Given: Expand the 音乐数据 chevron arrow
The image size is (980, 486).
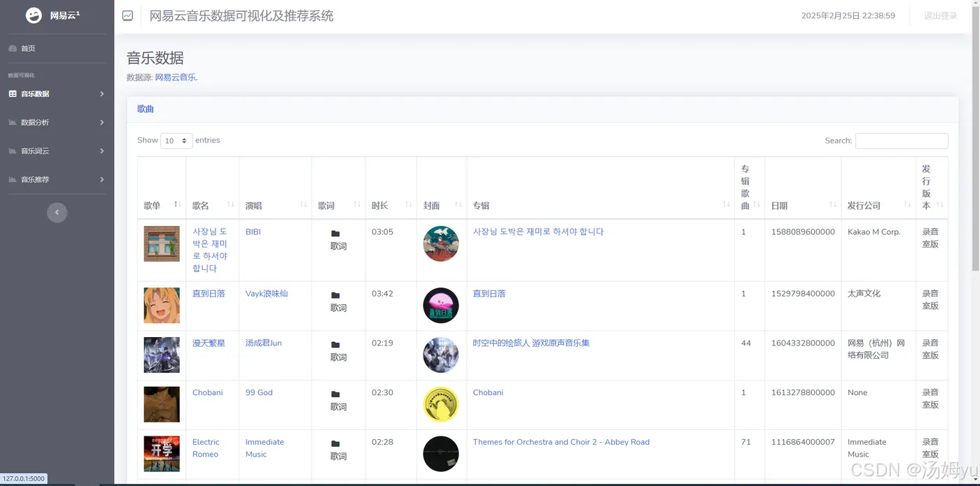Looking at the screenshot, I should click(102, 94).
